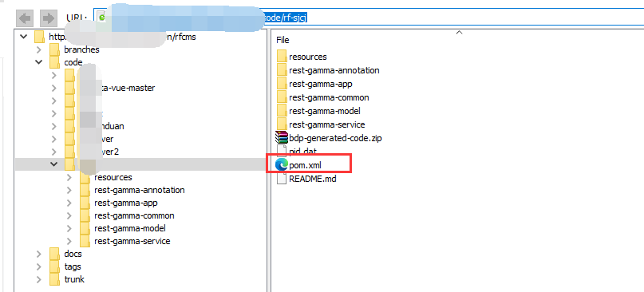Open pom.xml with the Edge icon
This screenshot has width=644, height=292.
click(282, 165)
